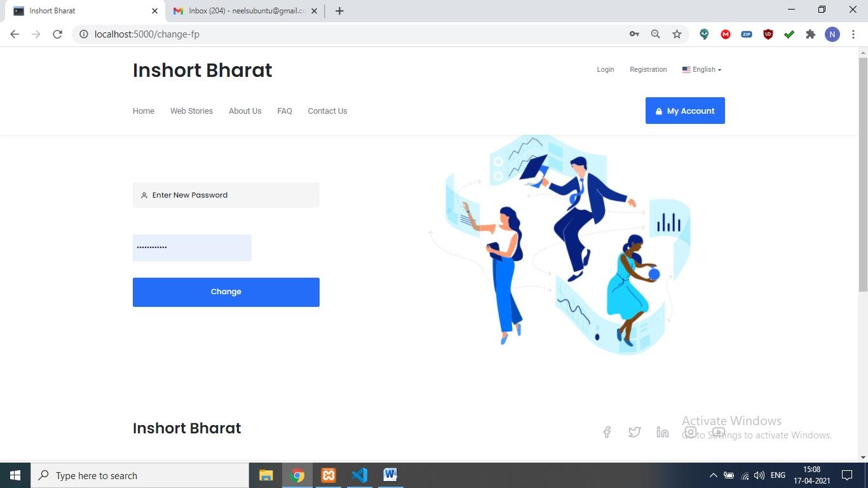868x488 pixels.
Task: Bookmark page with the star icon
Action: point(677,34)
